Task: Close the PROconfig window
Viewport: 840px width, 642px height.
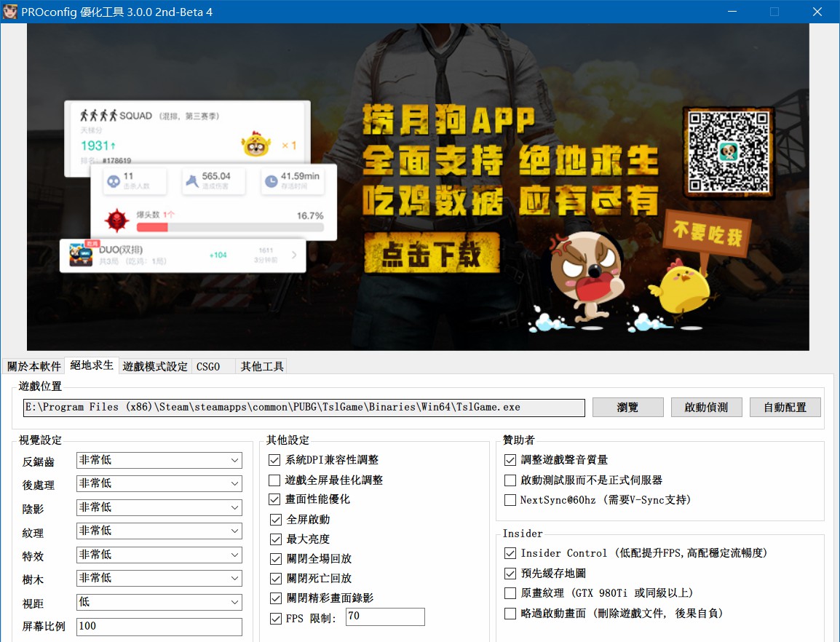Action: 817,11
